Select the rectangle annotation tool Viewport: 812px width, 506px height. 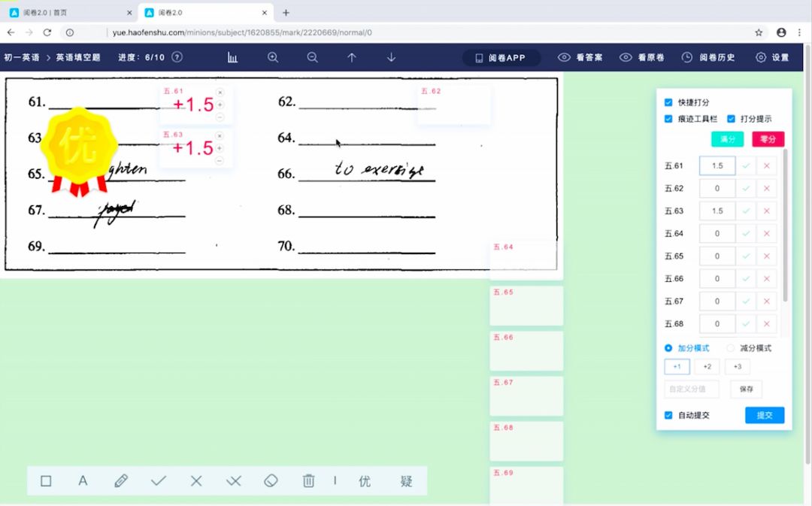pos(45,481)
